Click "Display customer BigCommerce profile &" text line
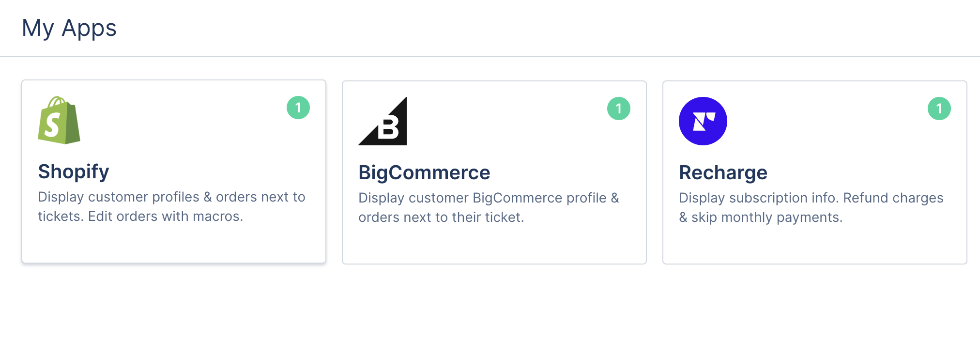This screenshot has width=980, height=343. coord(489,198)
